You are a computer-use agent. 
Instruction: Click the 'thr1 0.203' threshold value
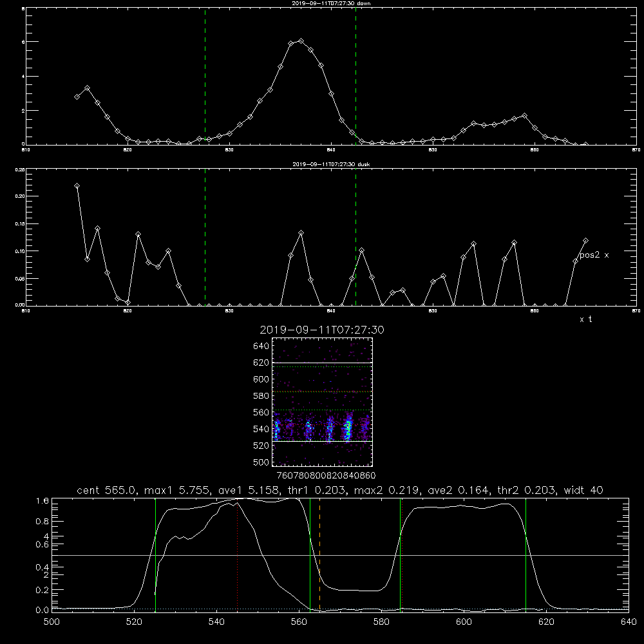[316, 490]
